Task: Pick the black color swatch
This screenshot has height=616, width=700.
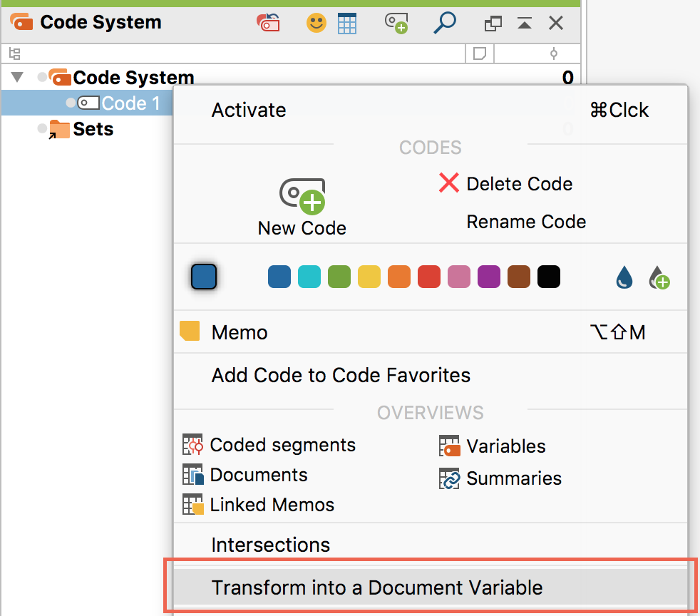Action: coord(549,277)
